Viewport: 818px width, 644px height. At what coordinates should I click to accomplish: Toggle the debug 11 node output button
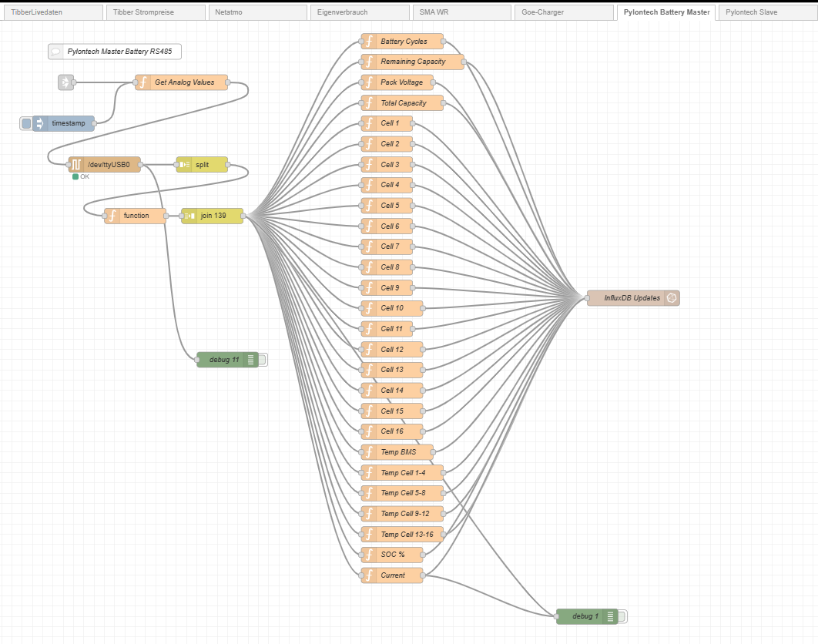coord(263,360)
